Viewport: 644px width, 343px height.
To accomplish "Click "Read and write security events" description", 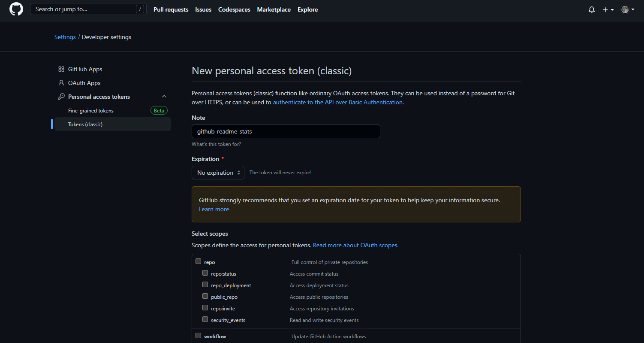I will 324,320.
